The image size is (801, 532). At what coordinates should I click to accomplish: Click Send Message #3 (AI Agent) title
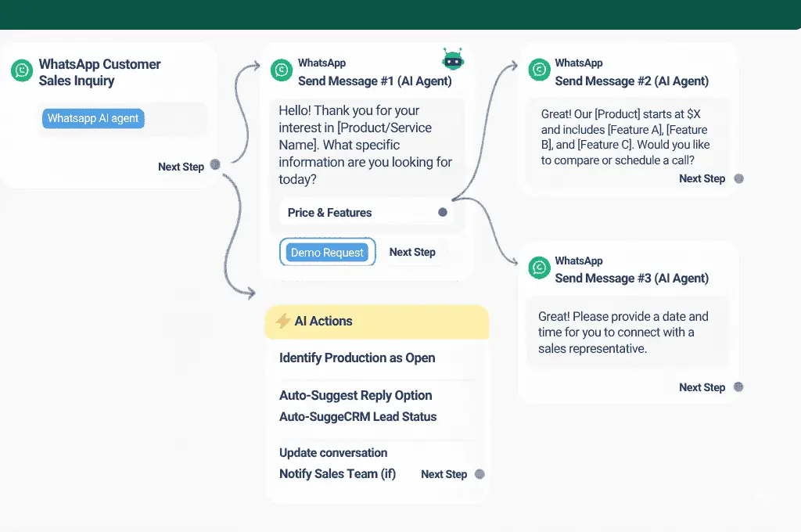click(632, 278)
